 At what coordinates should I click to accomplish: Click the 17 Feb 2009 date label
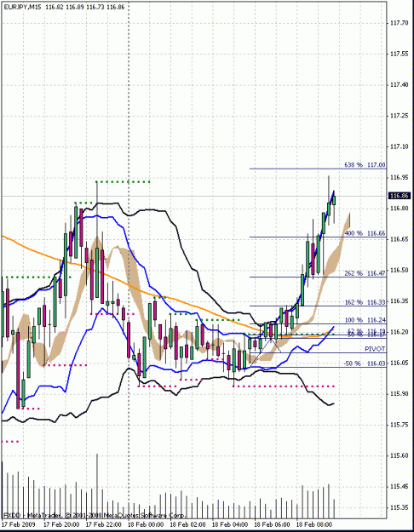[x=18, y=524]
